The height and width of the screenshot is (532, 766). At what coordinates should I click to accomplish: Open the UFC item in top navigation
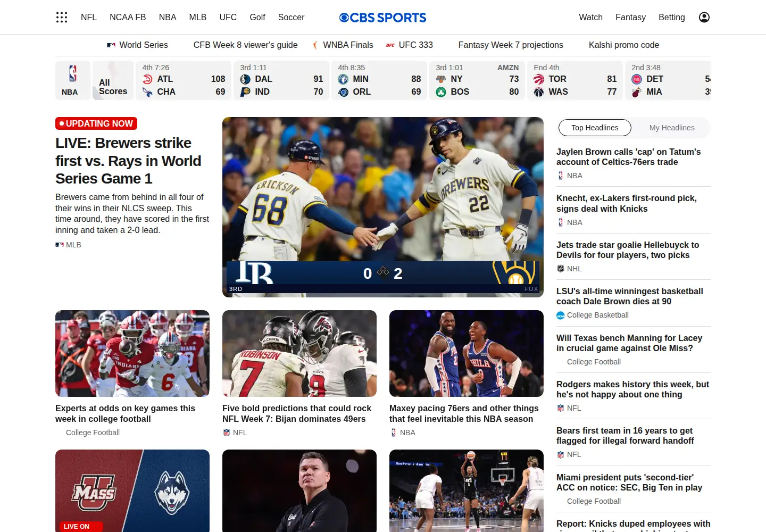click(x=228, y=17)
